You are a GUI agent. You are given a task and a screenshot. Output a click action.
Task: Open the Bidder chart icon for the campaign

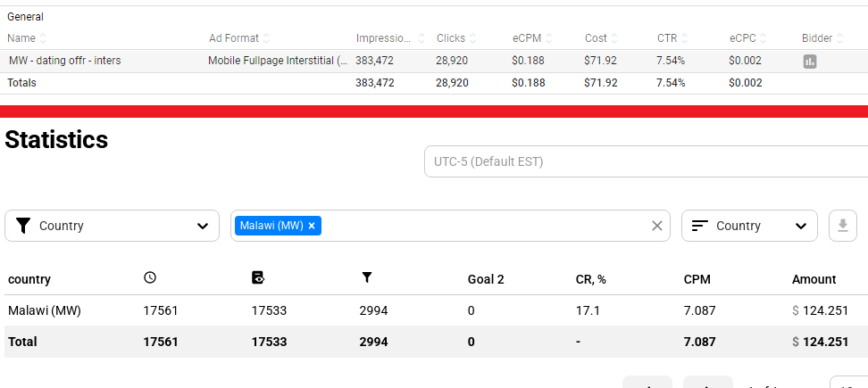pyautogui.click(x=810, y=61)
